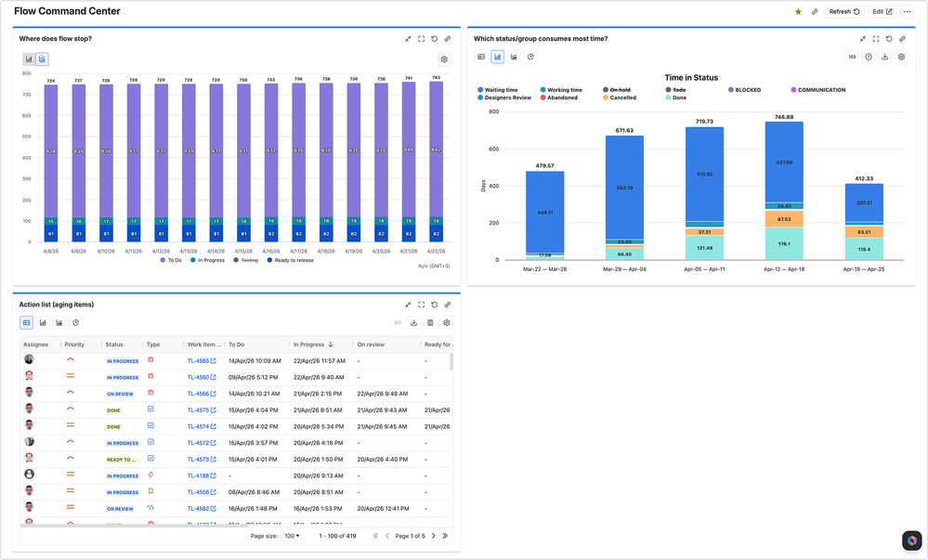This screenshot has width=928, height=560.
Task: Open the Page size 100 dropdown
Action: [293, 536]
